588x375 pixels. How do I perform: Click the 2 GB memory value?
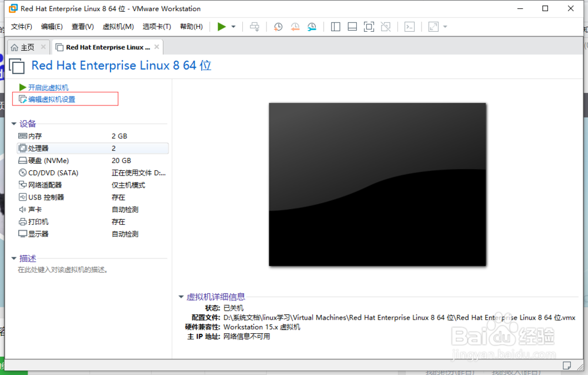pos(119,136)
